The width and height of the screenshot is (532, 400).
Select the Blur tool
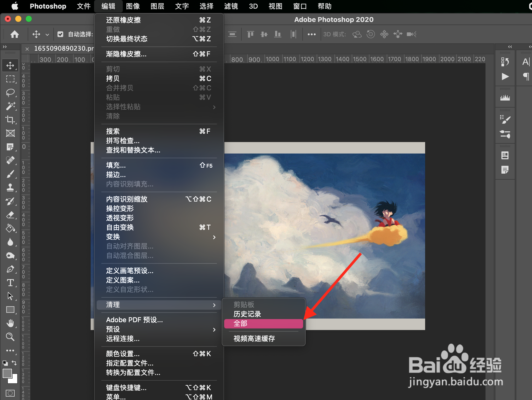(x=10, y=242)
